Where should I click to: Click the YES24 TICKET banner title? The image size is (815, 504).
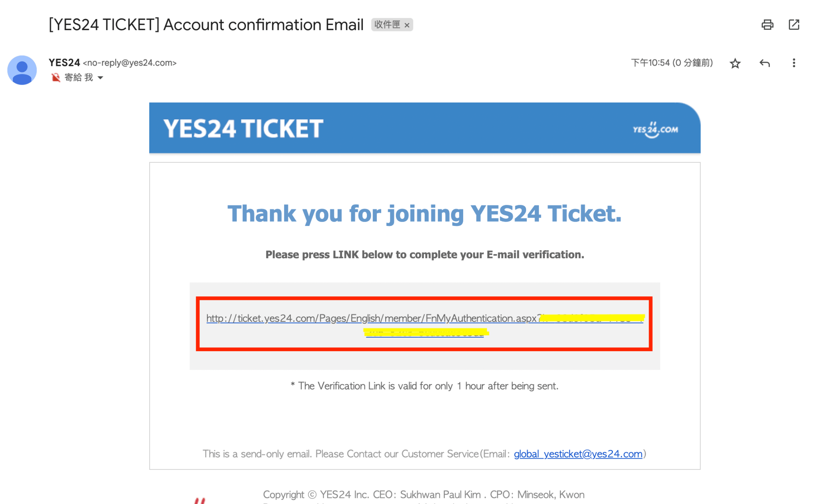[x=243, y=128]
